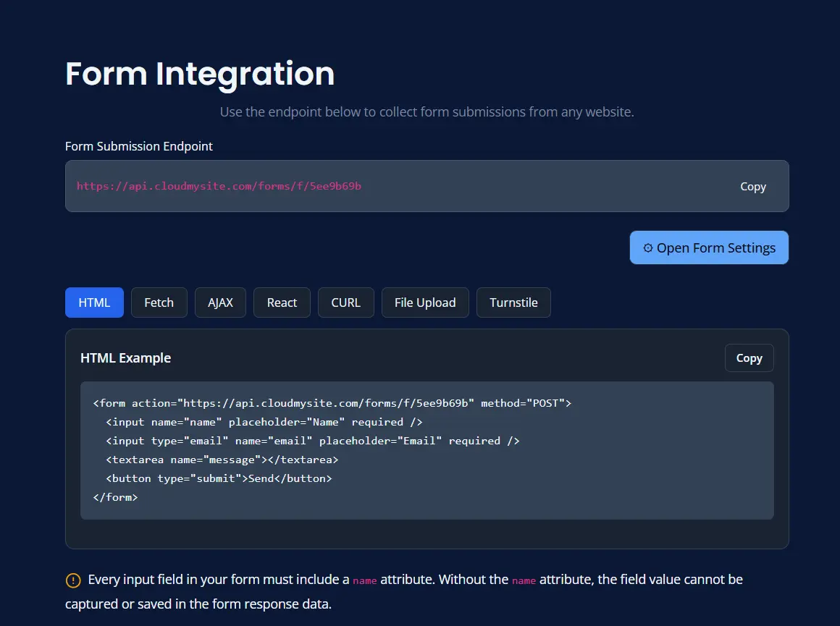This screenshot has width=840, height=626.
Task: Open the AJAX example tab
Action: click(220, 303)
